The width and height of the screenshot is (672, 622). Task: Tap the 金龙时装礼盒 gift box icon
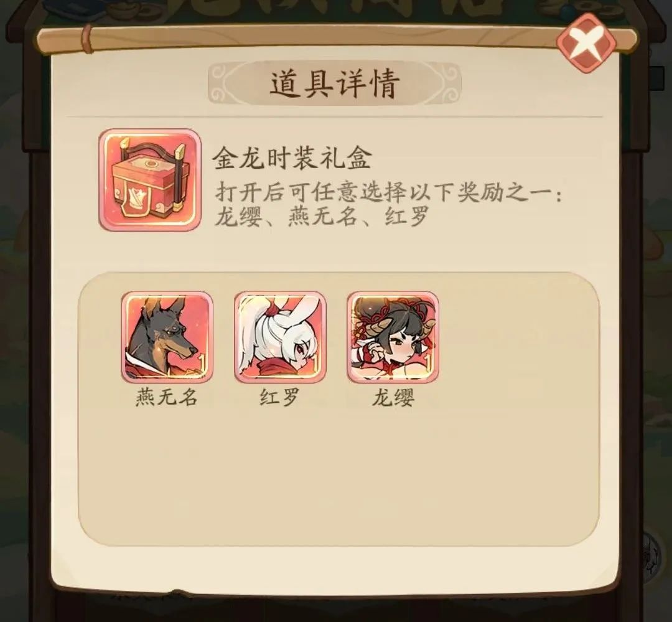[x=149, y=180]
